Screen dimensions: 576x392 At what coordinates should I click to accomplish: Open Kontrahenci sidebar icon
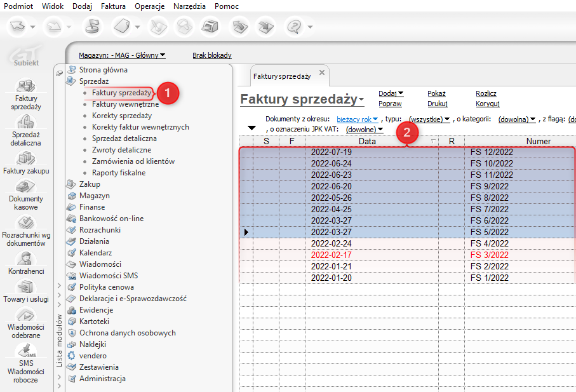[26, 258]
